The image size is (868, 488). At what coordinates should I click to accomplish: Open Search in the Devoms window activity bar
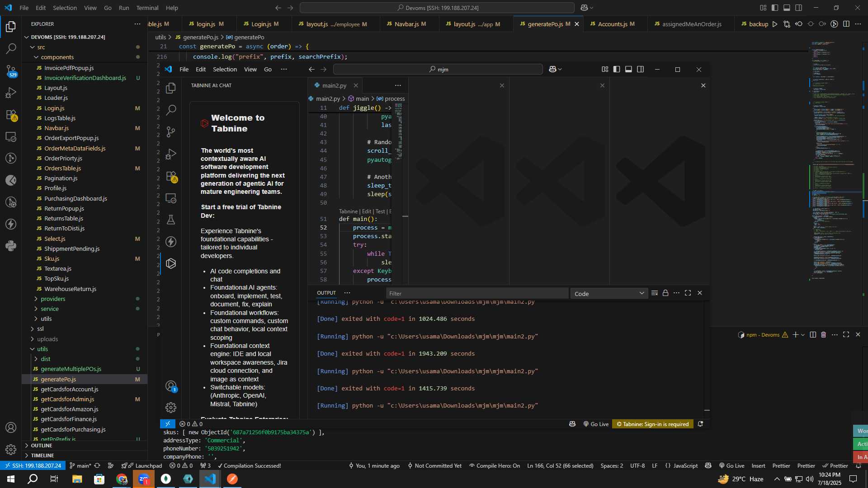pyautogui.click(x=11, y=48)
